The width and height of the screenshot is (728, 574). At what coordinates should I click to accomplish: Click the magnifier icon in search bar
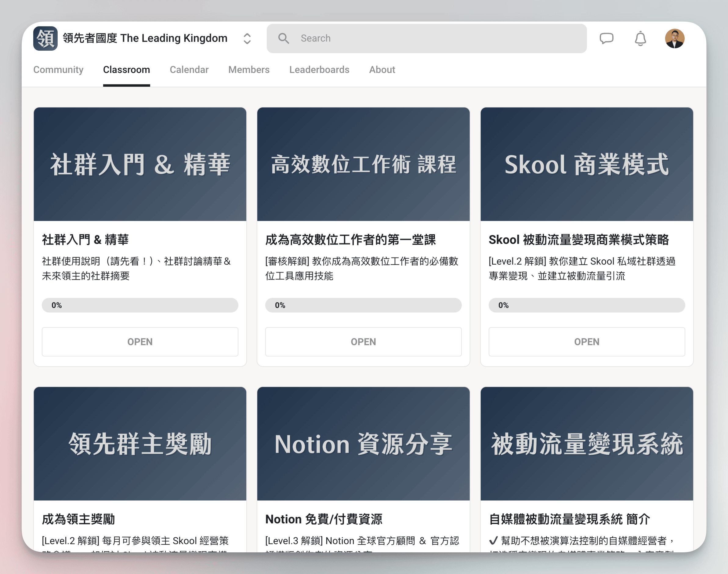(283, 38)
